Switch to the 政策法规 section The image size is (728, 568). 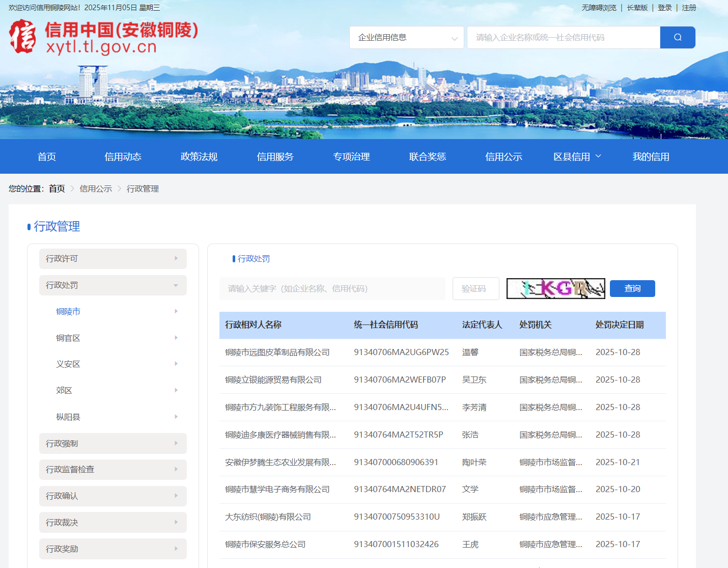(x=199, y=156)
